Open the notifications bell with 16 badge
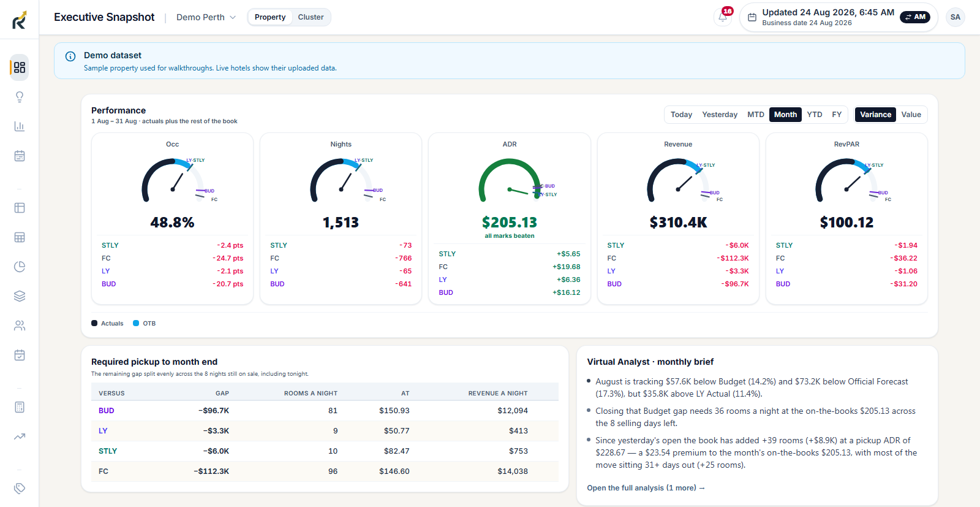 pos(723,17)
